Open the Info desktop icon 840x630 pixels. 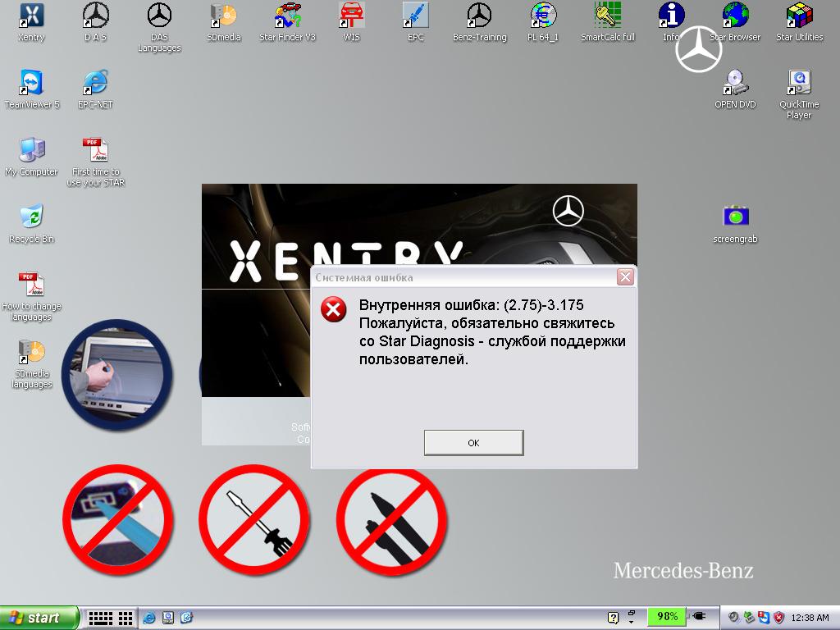tap(671, 22)
